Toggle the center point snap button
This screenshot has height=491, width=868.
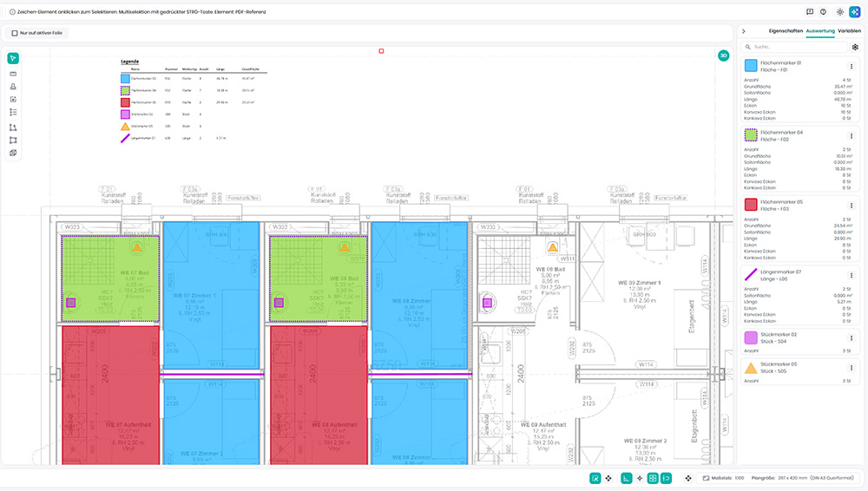pos(640,478)
